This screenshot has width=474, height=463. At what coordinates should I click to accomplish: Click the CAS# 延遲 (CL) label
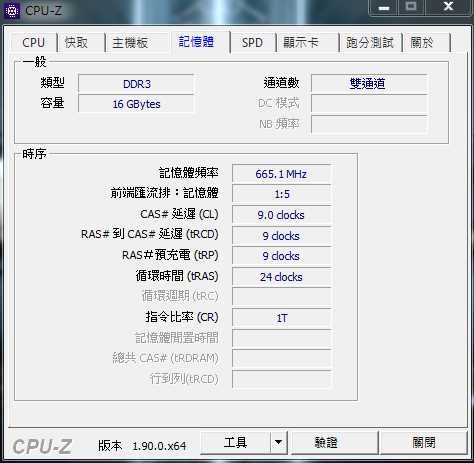179,214
